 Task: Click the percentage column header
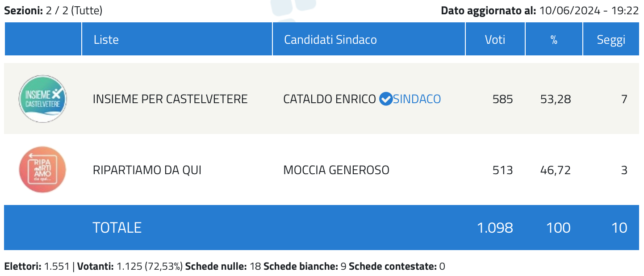[554, 39]
